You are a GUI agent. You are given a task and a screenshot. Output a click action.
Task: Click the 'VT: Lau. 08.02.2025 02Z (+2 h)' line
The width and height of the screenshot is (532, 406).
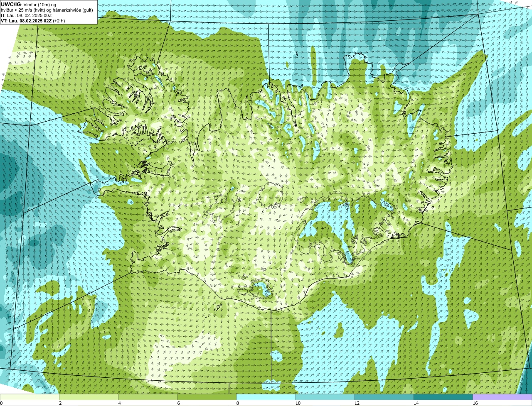(33, 21)
